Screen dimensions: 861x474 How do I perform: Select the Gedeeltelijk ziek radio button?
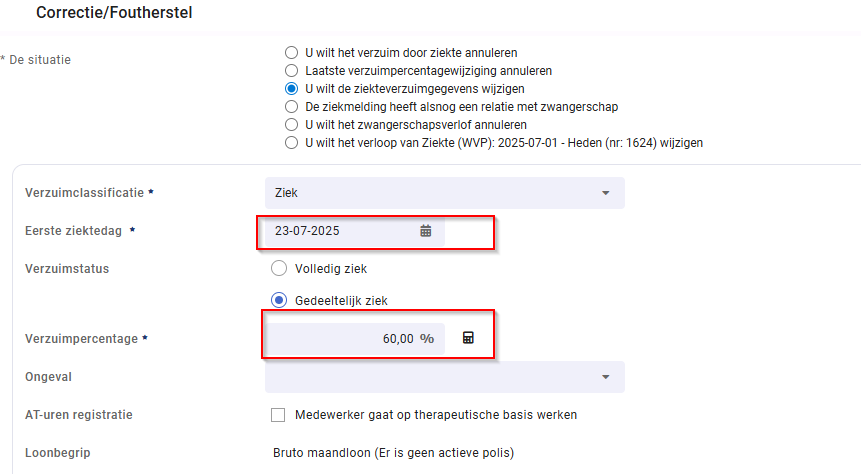pos(279,300)
